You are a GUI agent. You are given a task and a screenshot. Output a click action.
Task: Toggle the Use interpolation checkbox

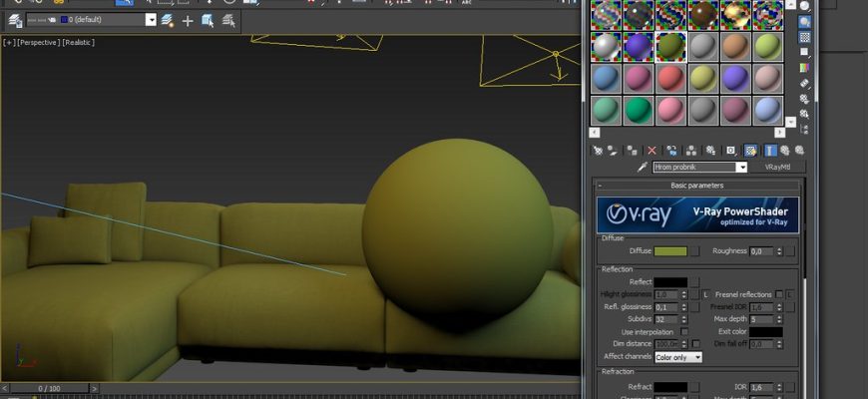(684, 331)
